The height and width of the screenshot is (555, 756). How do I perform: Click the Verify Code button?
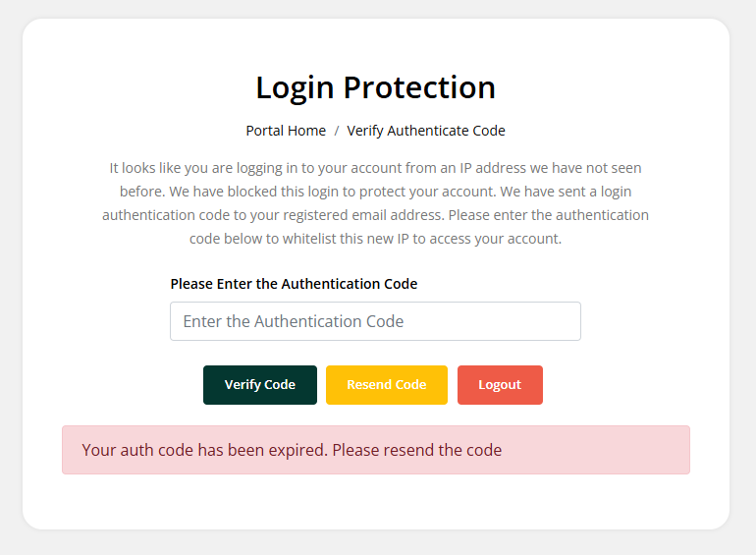point(260,385)
